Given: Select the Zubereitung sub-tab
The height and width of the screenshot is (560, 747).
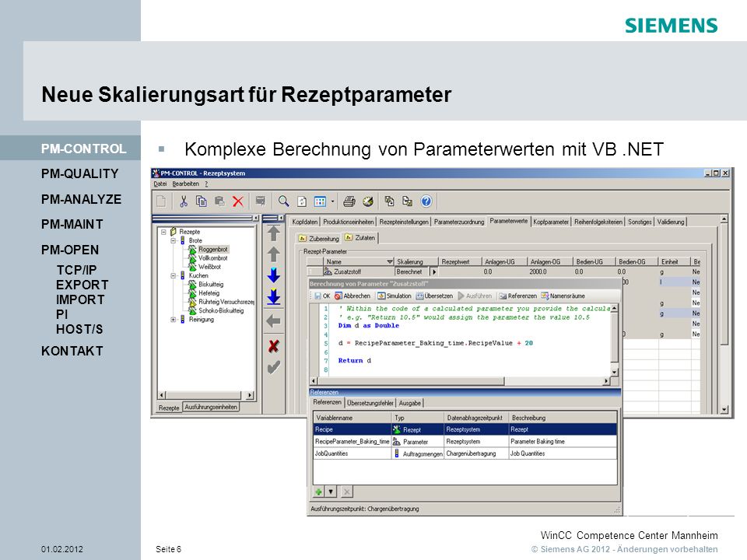Looking at the screenshot, I should pos(319,239).
